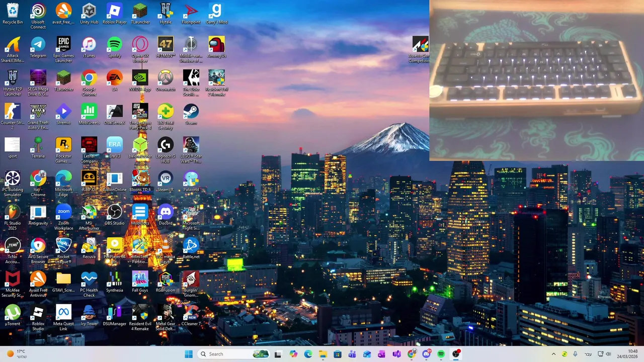This screenshot has width=644, height=362.
Task: Select the MSI Afterburner icon
Action: pyautogui.click(x=89, y=217)
